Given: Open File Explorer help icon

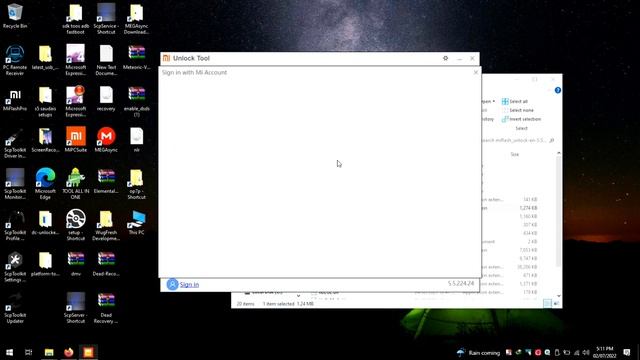Looking at the screenshot, I should click(558, 90).
